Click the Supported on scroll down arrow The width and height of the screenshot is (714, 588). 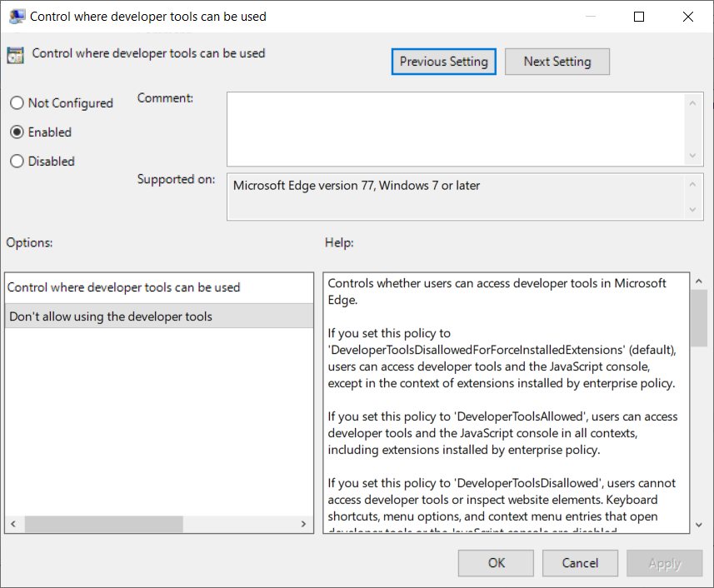(692, 209)
